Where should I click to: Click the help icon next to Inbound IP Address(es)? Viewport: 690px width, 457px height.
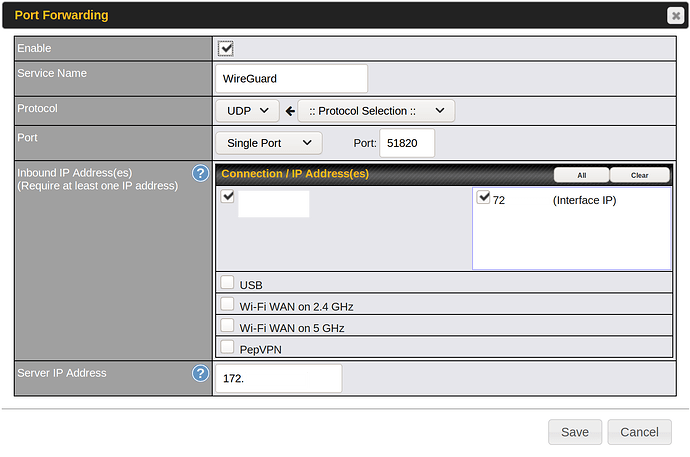pos(200,173)
